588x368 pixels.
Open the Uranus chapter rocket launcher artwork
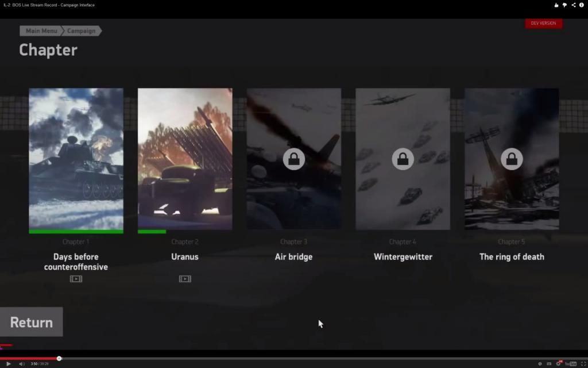coord(185,159)
